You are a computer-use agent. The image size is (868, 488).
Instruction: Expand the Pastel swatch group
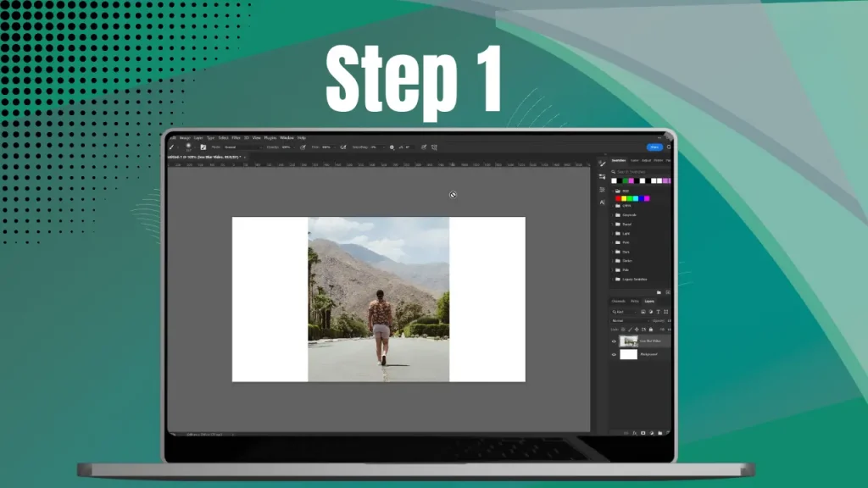(613, 224)
